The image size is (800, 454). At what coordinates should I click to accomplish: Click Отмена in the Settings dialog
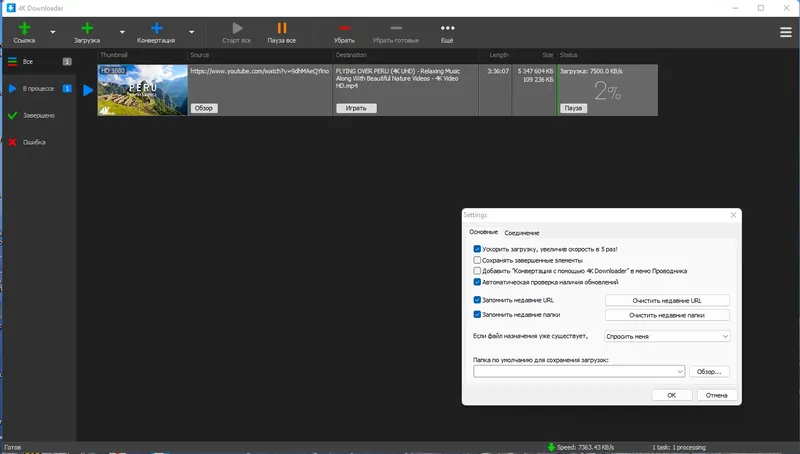716,395
